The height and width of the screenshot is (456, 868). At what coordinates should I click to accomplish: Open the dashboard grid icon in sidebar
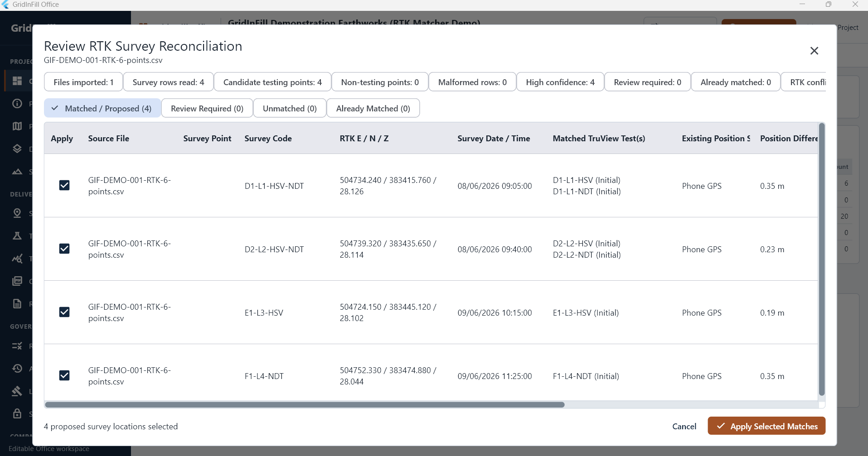[x=17, y=81]
